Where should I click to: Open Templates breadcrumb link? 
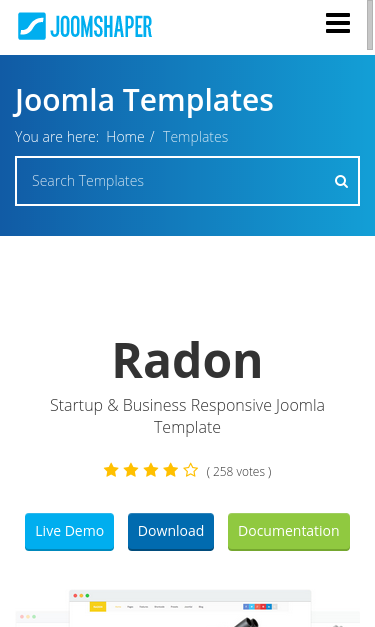pyautogui.click(x=195, y=137)
